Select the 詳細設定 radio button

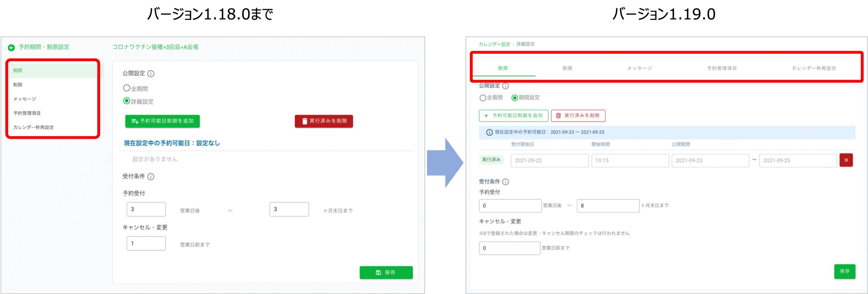click(x=126, y=101)
